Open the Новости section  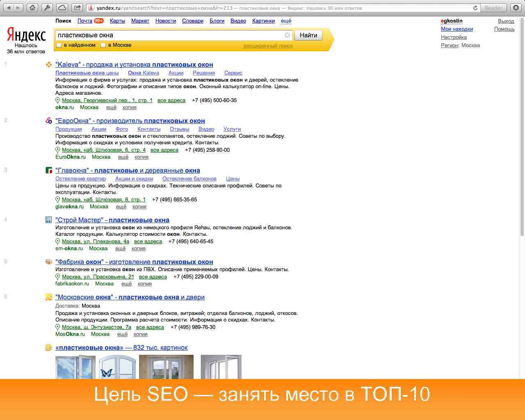click(165, 21)
